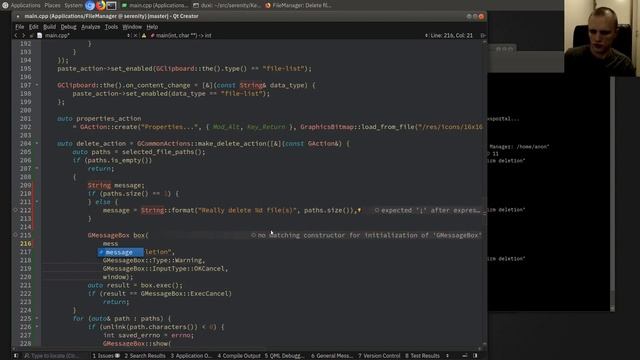Collapse the fold marker at line 197
640x360 pixels.
point(37,85)
